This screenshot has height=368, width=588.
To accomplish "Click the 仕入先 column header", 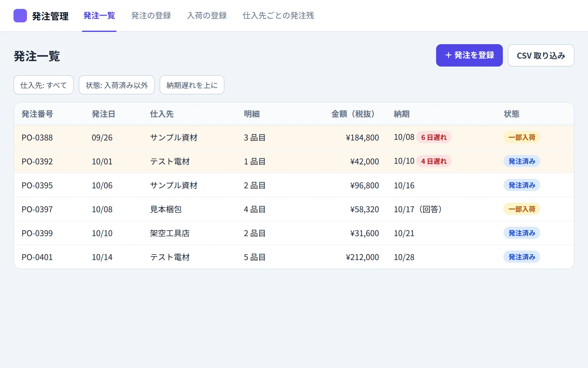I will (162, 114).
